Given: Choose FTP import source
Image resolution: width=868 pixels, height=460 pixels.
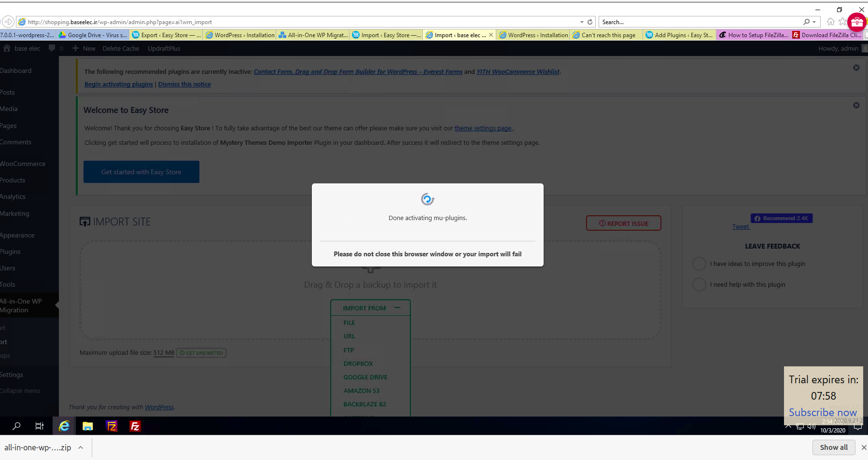Looking at the screenshot, I should pyautogui.click(x=349, y=350).
